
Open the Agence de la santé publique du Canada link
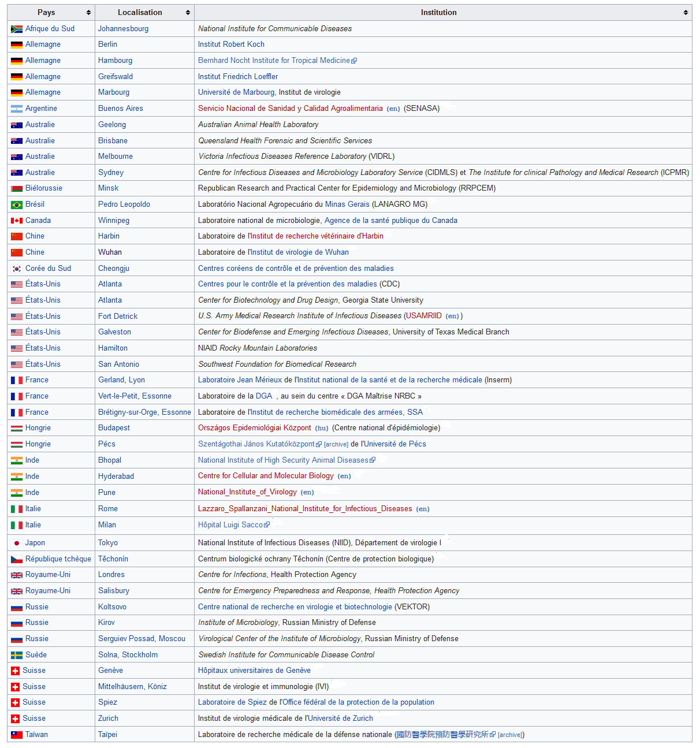pyautogui.click(x=391, y=221)
